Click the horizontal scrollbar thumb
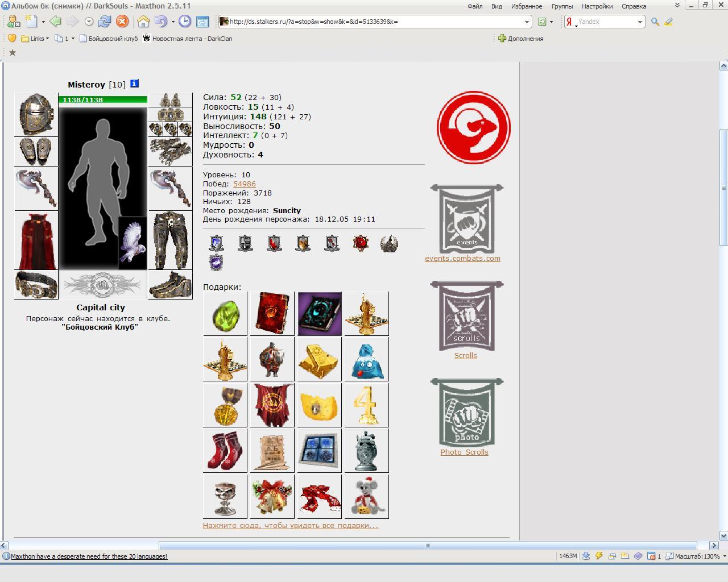Image resolution: width=728 pixels, height=582 pixels. pyautogui.click(x=428, y=545)
